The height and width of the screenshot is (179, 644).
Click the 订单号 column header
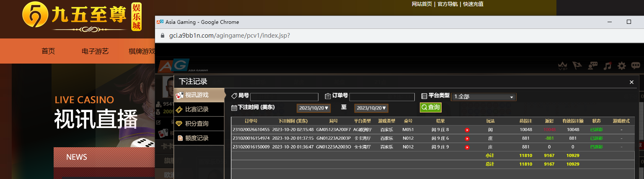pyautogui.click(x=251, y=121)
